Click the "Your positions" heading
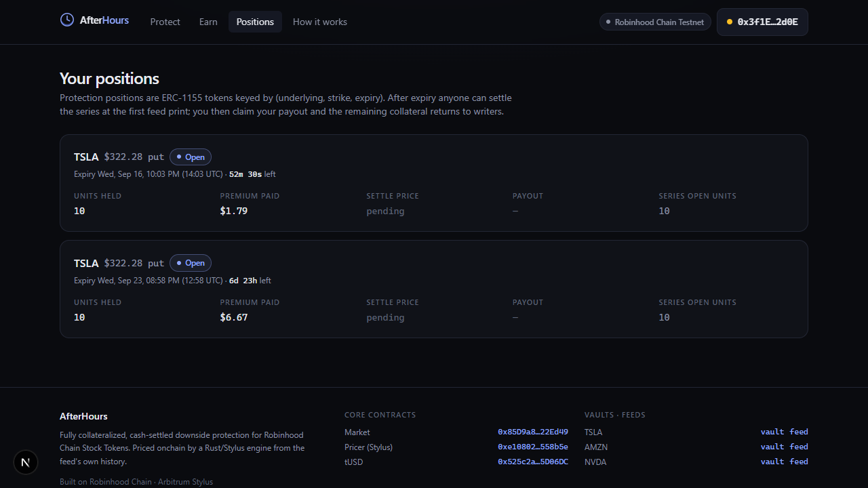Image resolution: width=868 pixels, height=488 pixels. (109, 79)
